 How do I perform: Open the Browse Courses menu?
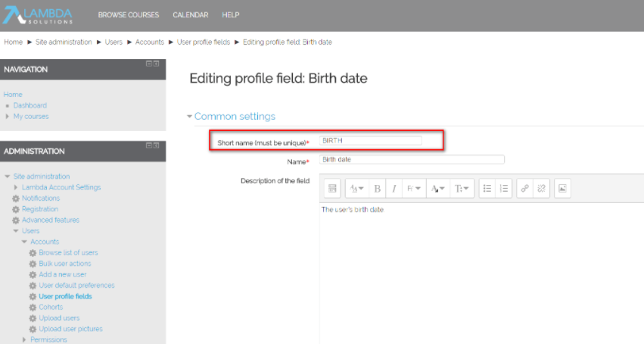click(x=129, y=15)
